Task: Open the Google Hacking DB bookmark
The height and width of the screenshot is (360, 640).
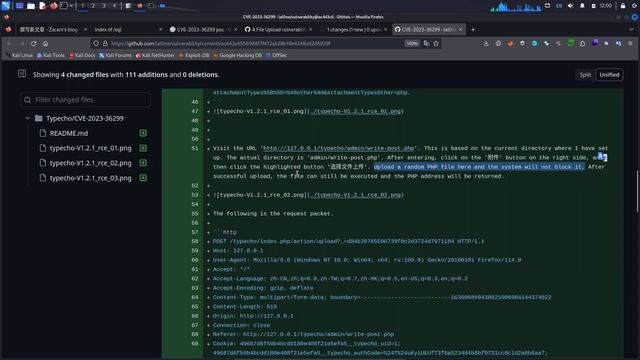Action: tap(238, 55)
